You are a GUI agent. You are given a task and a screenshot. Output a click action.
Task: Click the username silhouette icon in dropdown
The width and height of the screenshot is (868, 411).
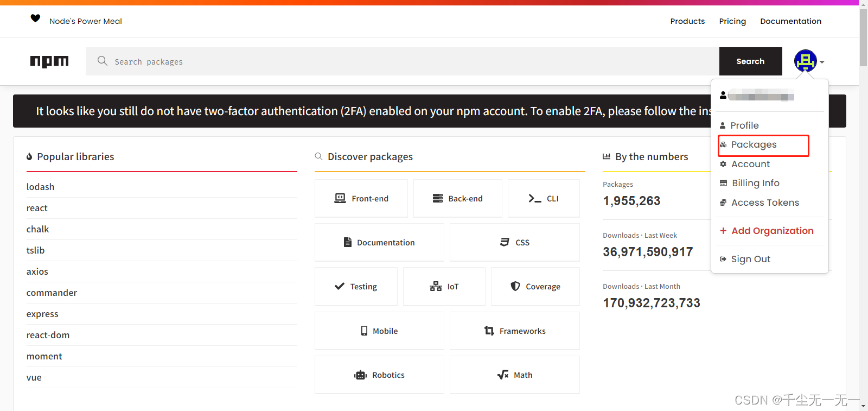click(x=723, y=95)
